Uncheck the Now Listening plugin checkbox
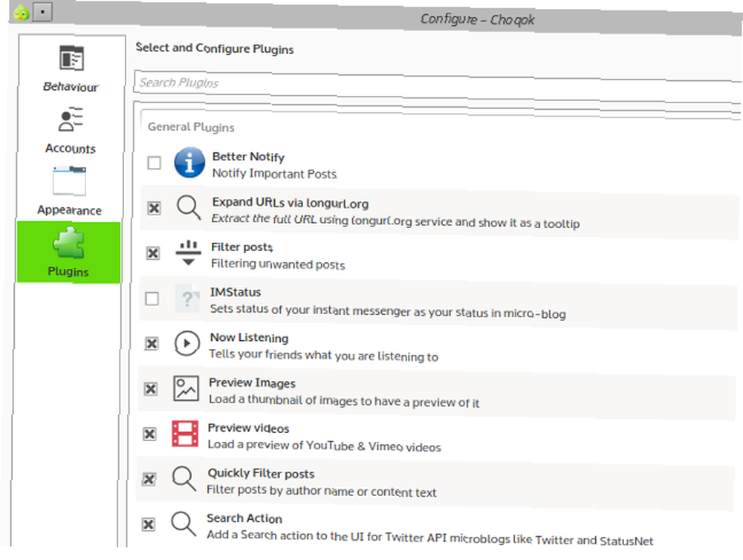 click(152, 343)
